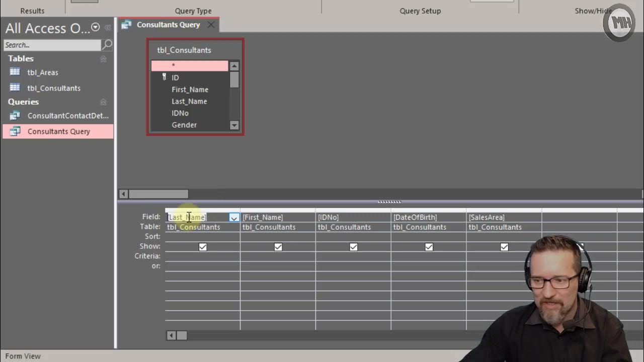Switch to the Consultants Query tab
The height and width of the screenshot is (362, 644).
(x=168, y=25)
